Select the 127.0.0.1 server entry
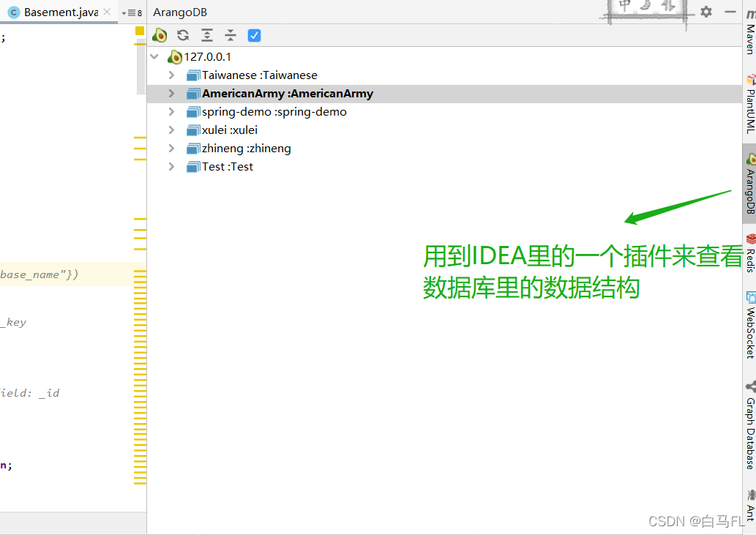Screen dimensions: 756x535 [x=207, y=57]
